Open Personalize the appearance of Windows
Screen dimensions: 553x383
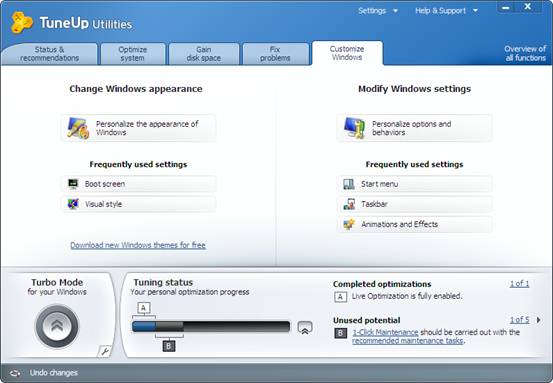[138, 128]
